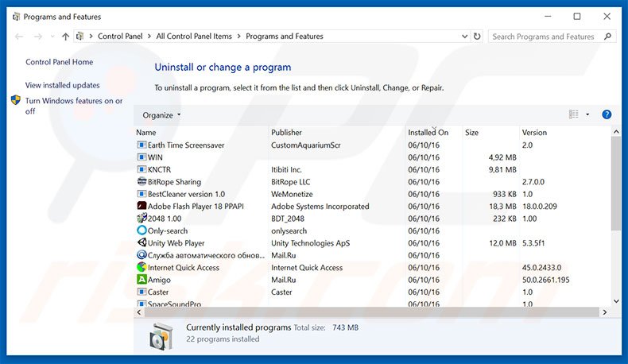Sort by the Installed On column header
The height and width of the screenshot is (364, 628).
(428, 132)
